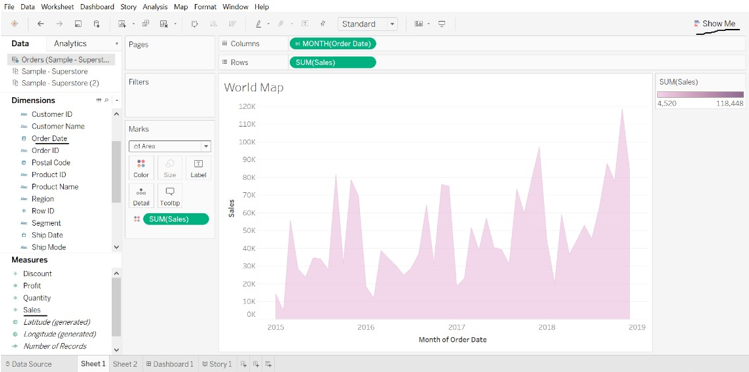Screen dimensions: 749x372
Task: Click the SUM(Sales) color legend gradient
Action: click(x=700, y=95)
